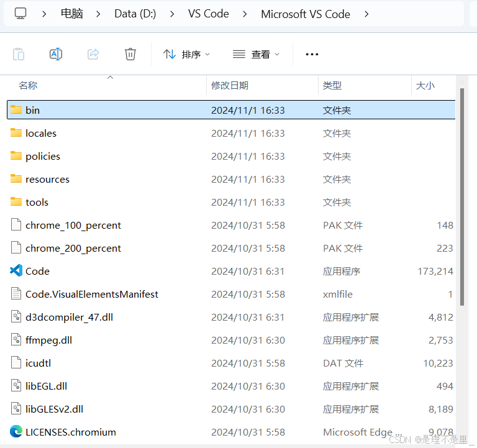Image resolution: width=477 pixels, height=448 pixels.
Task: Click the Paste clipboard icon
Action: click(x=19, y=54)
